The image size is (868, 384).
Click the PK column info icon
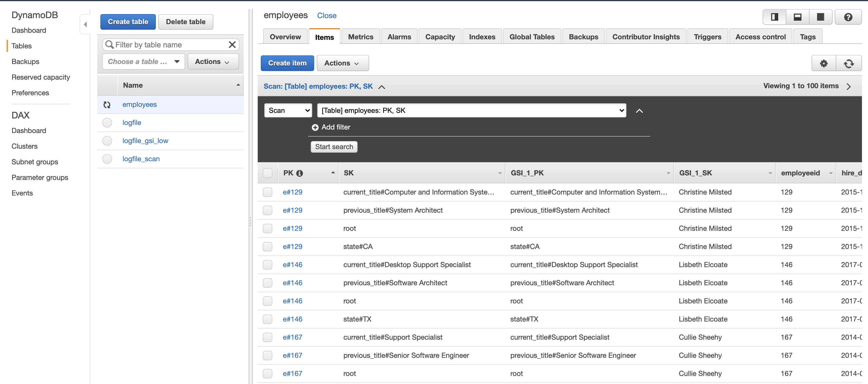300,173
